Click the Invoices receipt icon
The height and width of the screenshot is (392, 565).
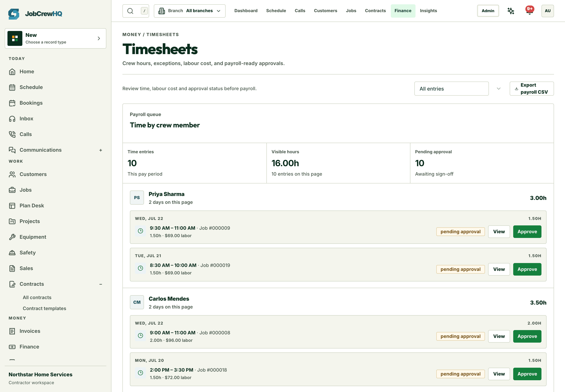click(12, 331)
